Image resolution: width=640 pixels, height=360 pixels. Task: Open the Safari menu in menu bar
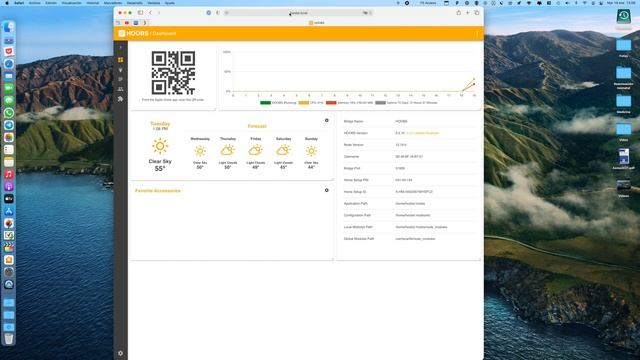coord(19,3)
